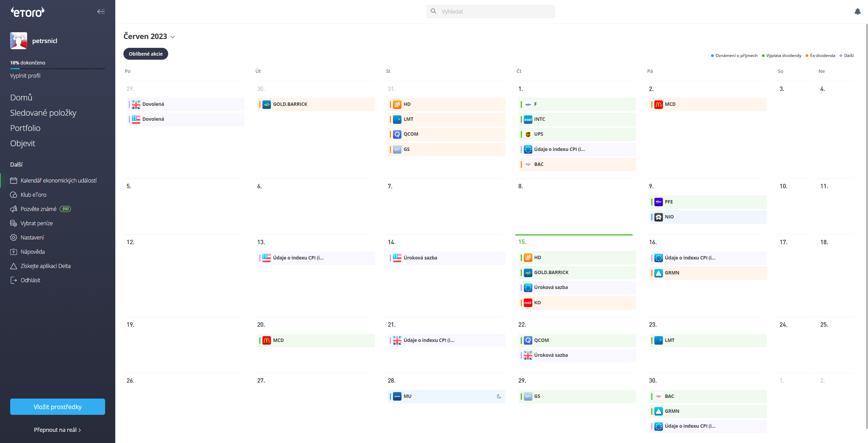
Task: Click the Coca-Cola logo on June 15
Action: (528, 303)
